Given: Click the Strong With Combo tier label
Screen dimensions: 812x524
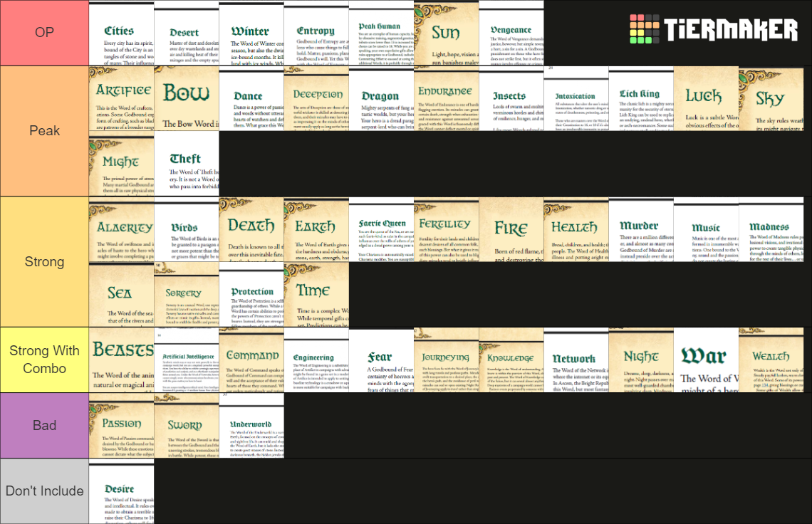Looking at the screenshot, I should click(44, 360).
